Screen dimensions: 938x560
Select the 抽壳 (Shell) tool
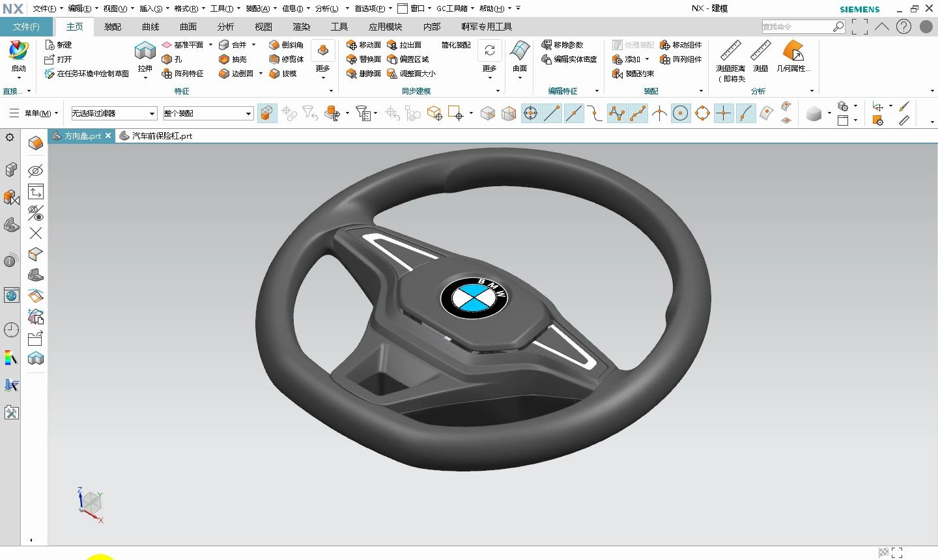click(x=233, y=59)
